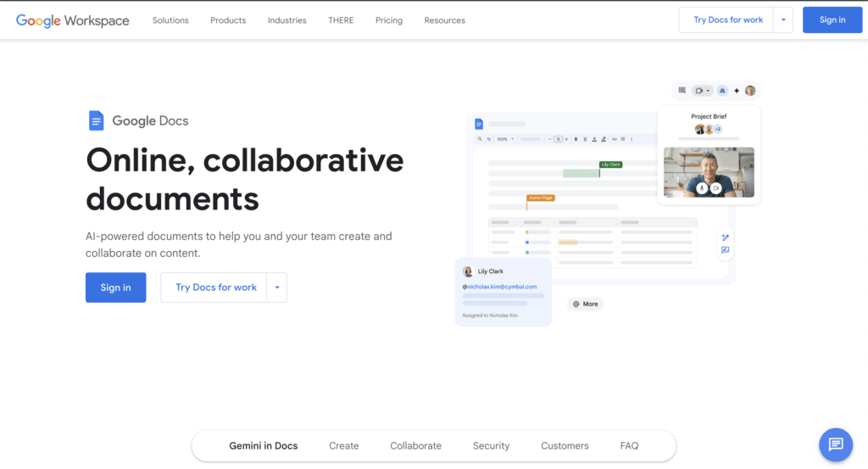This screenshot has height=469, width=868.
Task: Click the share people icon in illustration
Action: coord(722,91)
